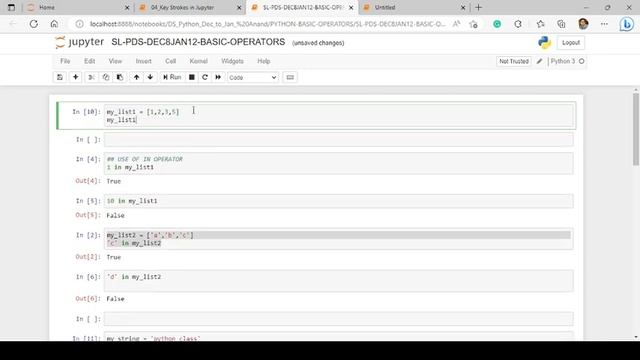Click the empty code cell below In [10]
The image size is (640, 360).
click(338, 140)
